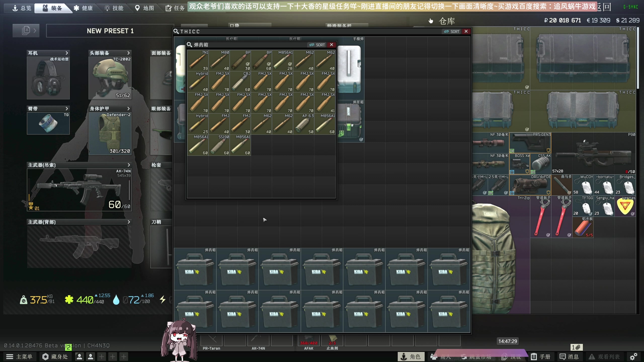Switch to the 地图 map tab
The image size is (644, 362).
(144, 8)
